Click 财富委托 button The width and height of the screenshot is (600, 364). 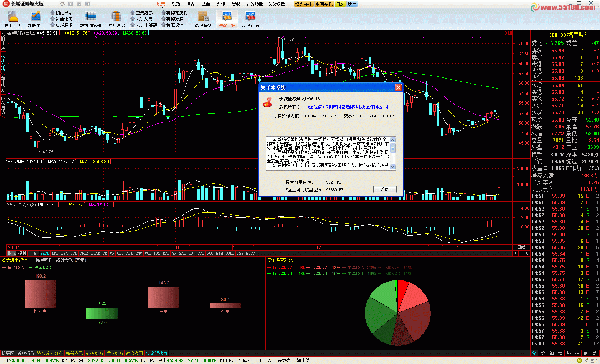(324, 4)
